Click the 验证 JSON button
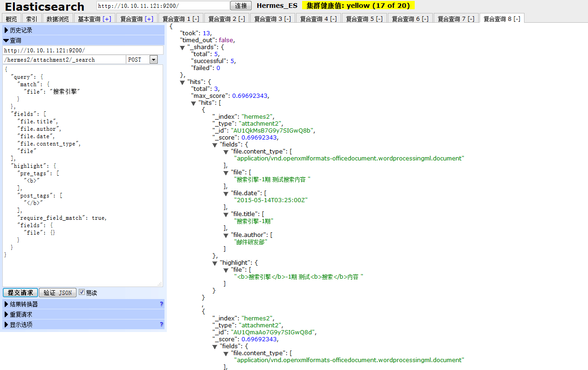This screenshot has height=370, width=588. [58, 293]
